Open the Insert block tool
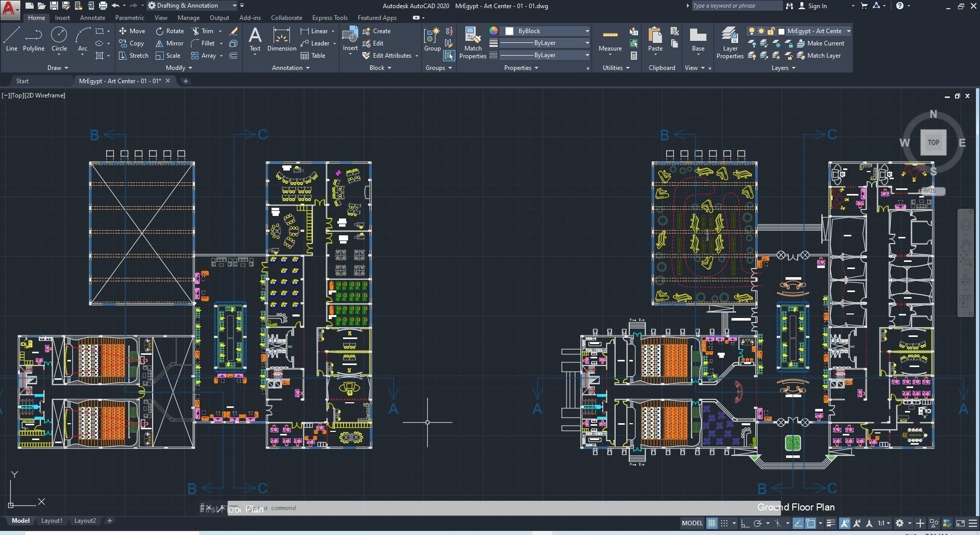980x535 pixels. tap(350, 39)
